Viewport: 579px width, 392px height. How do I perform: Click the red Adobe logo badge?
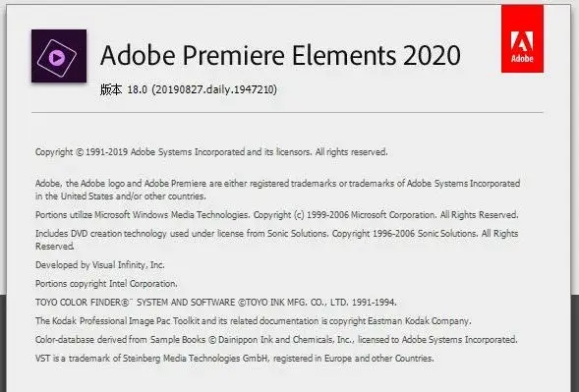(x=522, y=38)
